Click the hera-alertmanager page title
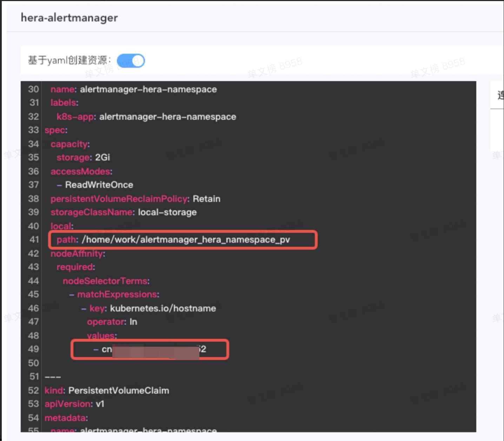Viewport: 504px width, 441px height. (x=69, y=18)
